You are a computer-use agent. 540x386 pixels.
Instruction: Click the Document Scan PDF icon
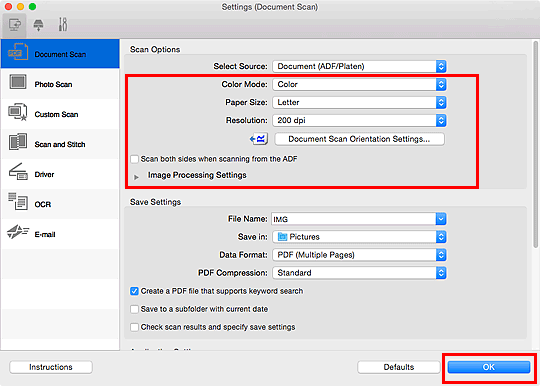[x=18, y=52]
